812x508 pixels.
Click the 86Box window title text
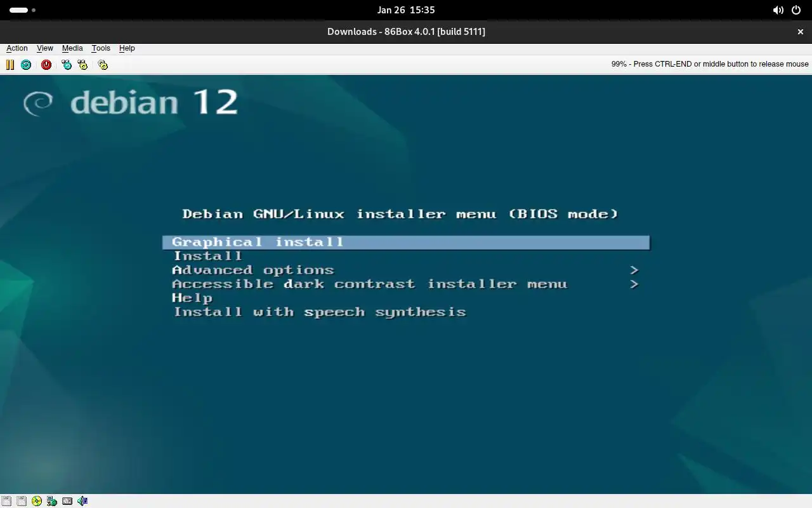click(406, 32)
